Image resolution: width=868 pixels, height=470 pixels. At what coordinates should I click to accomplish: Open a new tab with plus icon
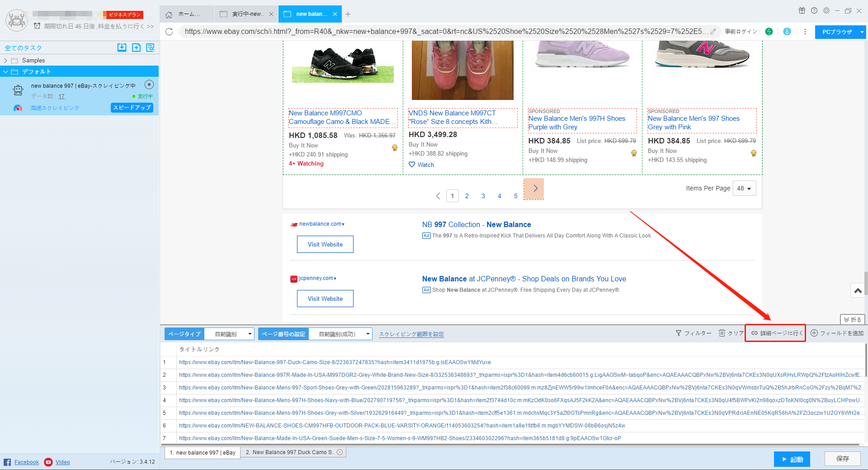pos(348,14)
